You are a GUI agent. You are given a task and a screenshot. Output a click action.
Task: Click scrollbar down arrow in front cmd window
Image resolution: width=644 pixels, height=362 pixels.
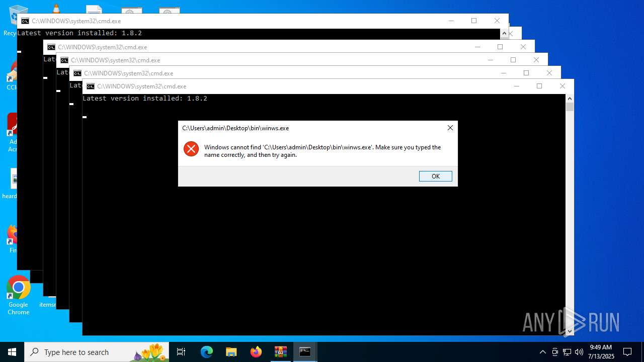570,331
